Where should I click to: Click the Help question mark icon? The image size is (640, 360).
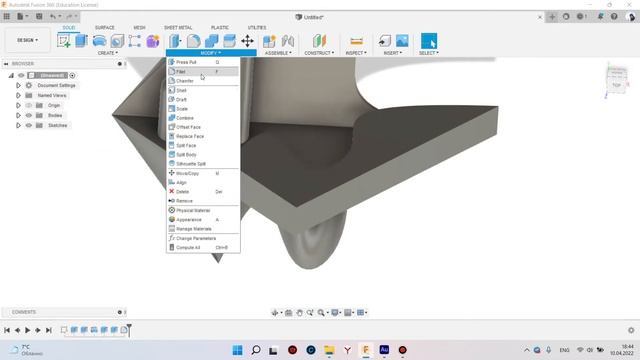614,17
